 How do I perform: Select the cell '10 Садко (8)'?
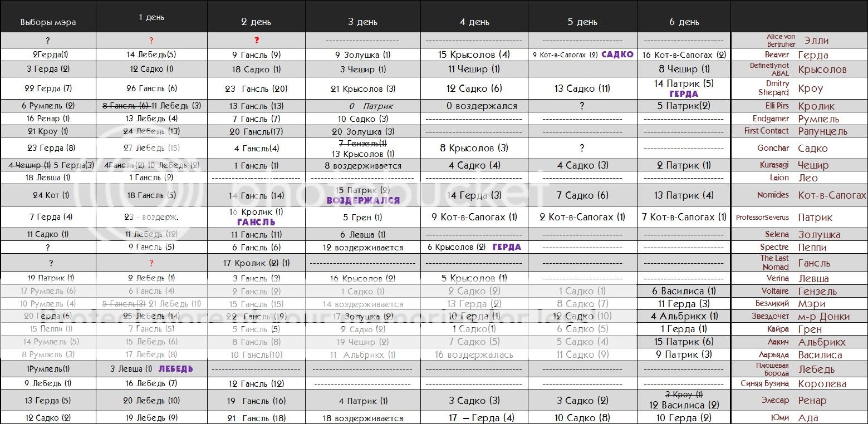click(x=582, y=417)
